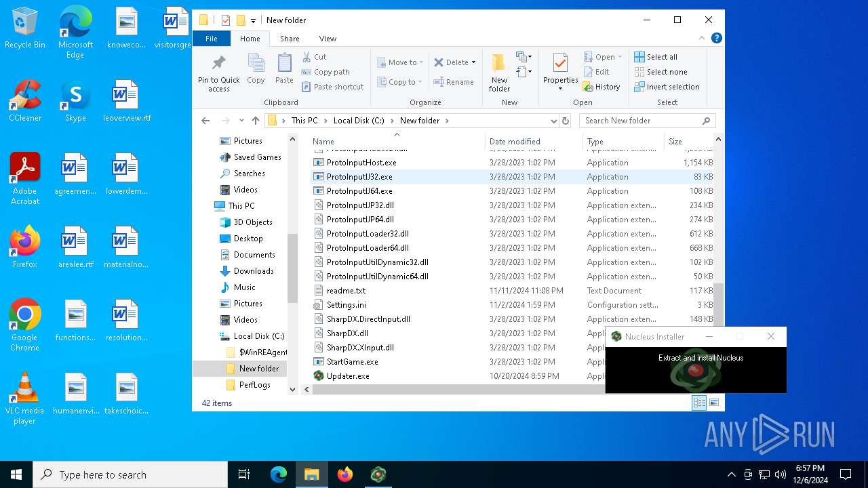This screenshot has width=868, height=488.
Task: Click Invert selection in ribbon
Action: [667, 87]
